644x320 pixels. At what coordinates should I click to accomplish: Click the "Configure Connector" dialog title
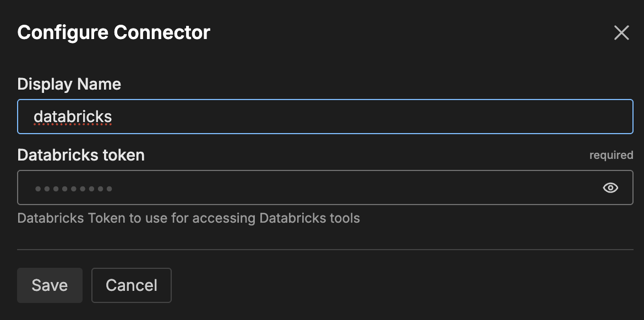click(114, 32)
